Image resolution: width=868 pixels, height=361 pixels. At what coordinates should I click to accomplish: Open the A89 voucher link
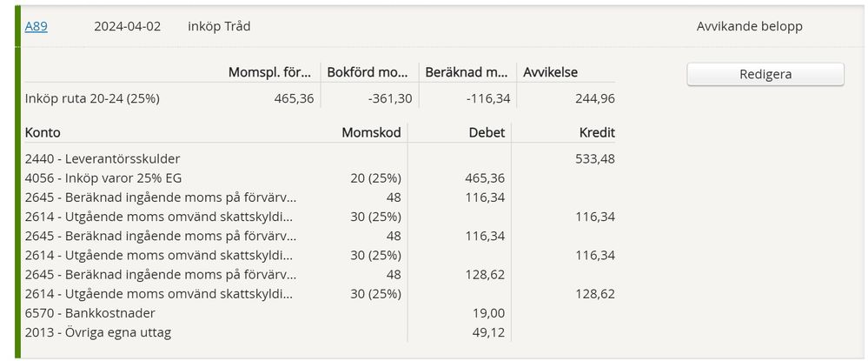pos(36,26)
